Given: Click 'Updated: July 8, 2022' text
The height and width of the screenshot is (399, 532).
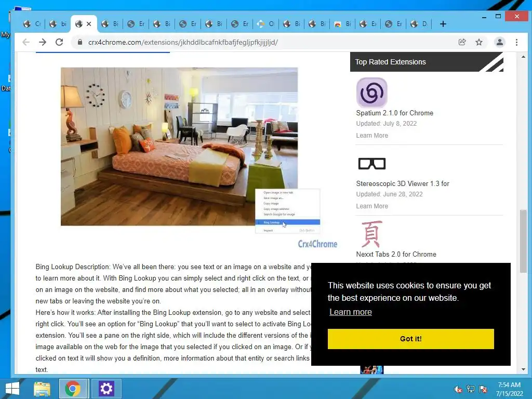Looking at the screenshot, I should tap(386, 124).
